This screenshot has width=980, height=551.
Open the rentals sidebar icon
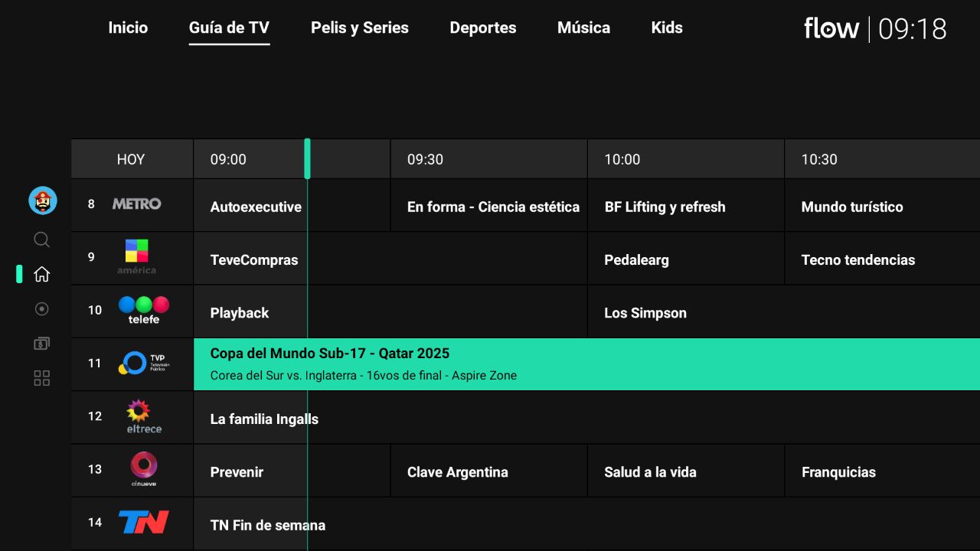coord(42,344)
